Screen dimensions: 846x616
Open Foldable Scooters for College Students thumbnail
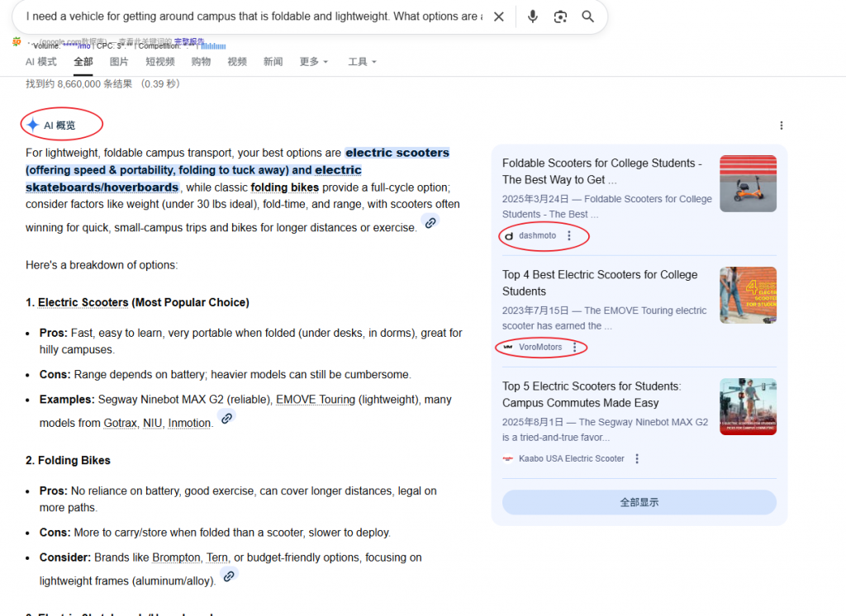tap(748, 183)
